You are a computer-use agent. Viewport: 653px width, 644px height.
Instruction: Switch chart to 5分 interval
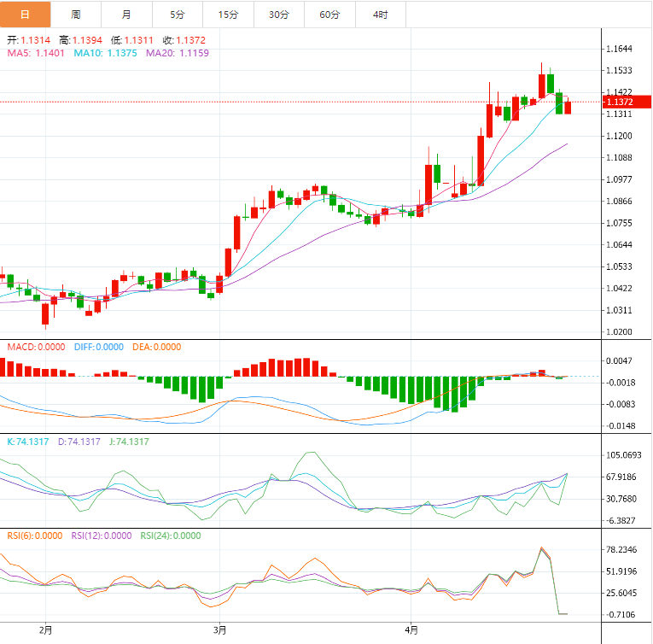(177, 15)
